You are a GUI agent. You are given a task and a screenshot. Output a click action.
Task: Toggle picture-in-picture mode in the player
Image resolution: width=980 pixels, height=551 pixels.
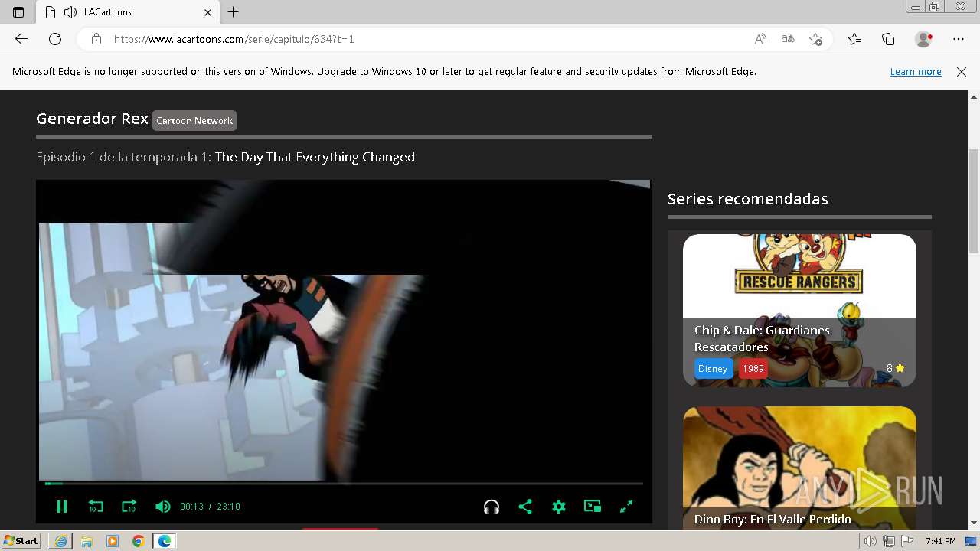pyautogui.click(x=593, y=507)
